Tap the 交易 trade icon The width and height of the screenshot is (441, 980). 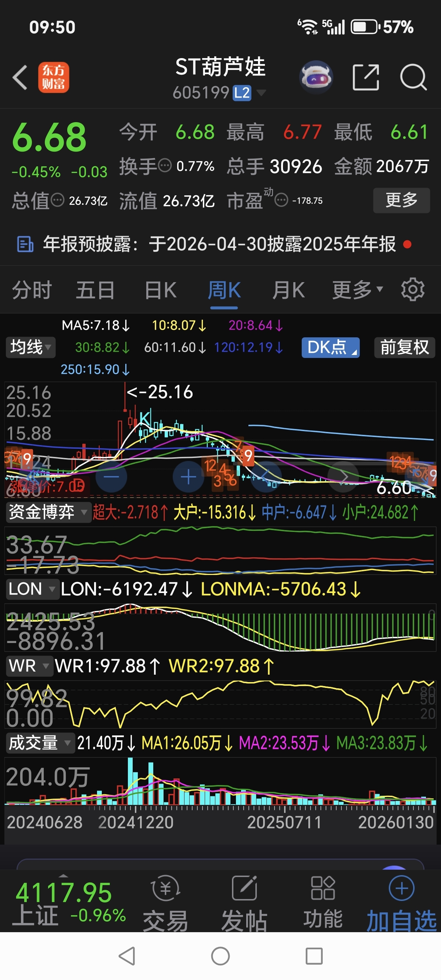(x=165, y=888)
